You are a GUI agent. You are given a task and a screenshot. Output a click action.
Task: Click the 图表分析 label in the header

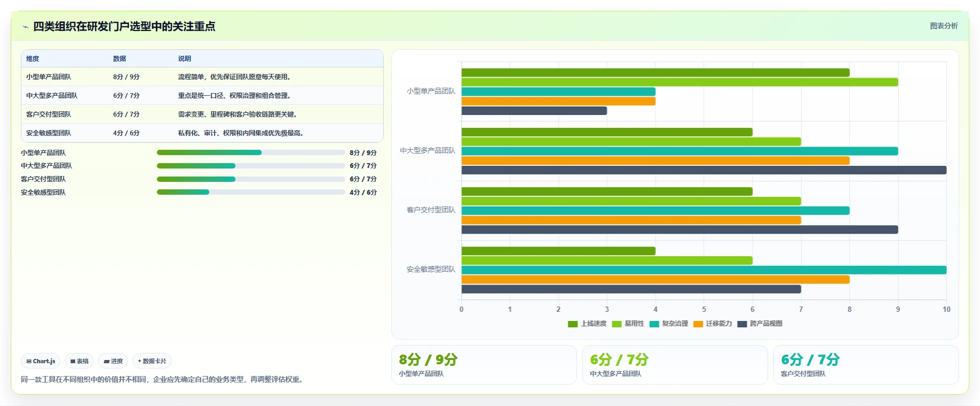coord(944,26)
